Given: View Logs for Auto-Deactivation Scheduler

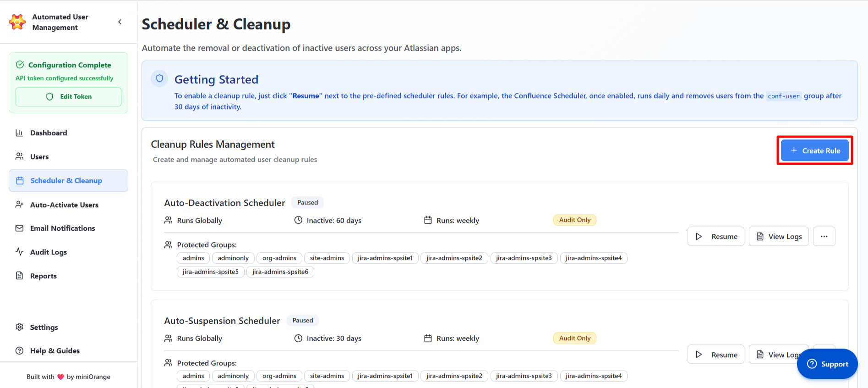Looking at the screenshot, I should pyautogui.click(x=779, y=237).
